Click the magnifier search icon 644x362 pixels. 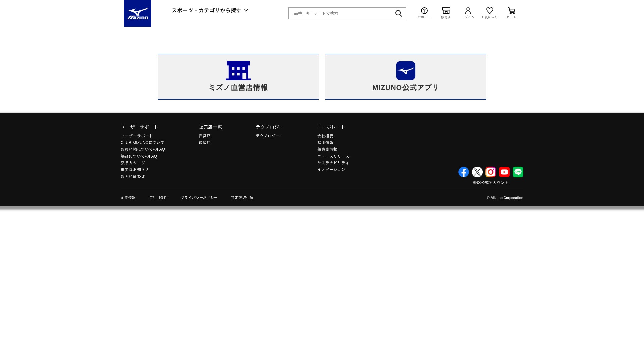coord(398,13)
